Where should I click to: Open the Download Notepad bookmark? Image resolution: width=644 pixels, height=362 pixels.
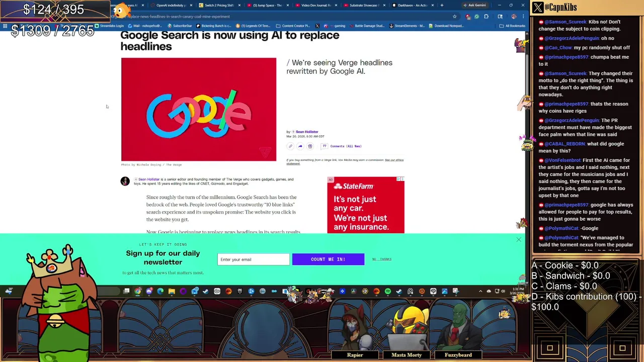[x=445, y=26]
